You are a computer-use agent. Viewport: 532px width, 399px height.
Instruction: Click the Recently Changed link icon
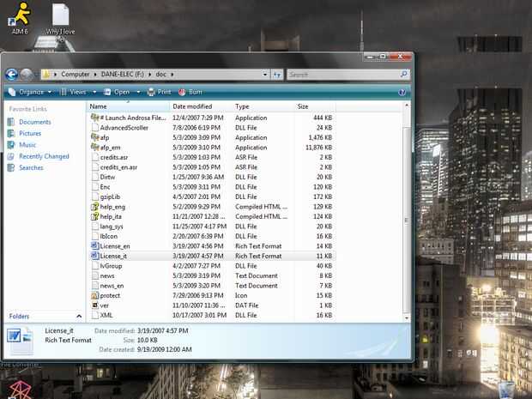pos(11,156)
